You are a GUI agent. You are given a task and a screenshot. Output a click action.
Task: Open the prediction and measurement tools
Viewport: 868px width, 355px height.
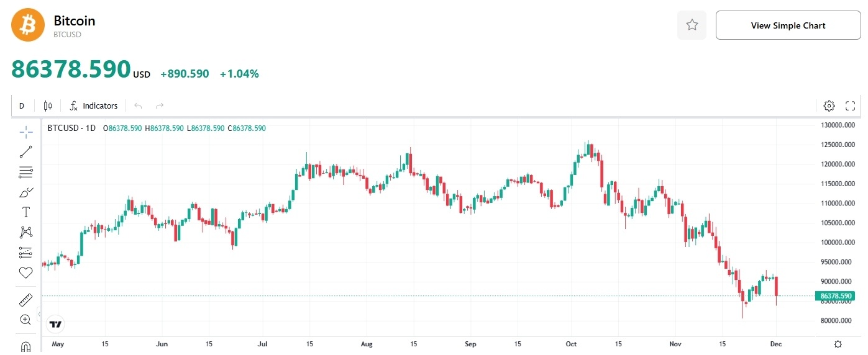(x=25, y=253)
